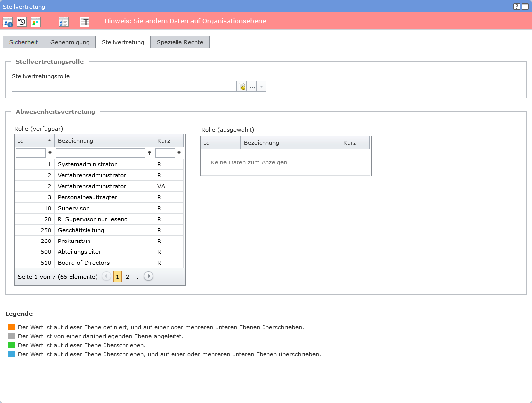Switch to the Genehmigung tab
Image resolution: width=532 pixels, height=403 pixels.
coord(70,42)
